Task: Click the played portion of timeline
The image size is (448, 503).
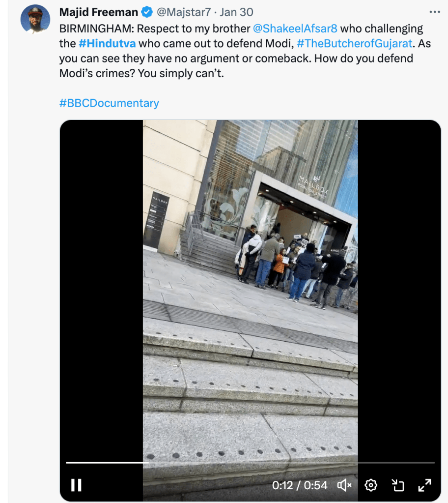Action: pos(107,463)
